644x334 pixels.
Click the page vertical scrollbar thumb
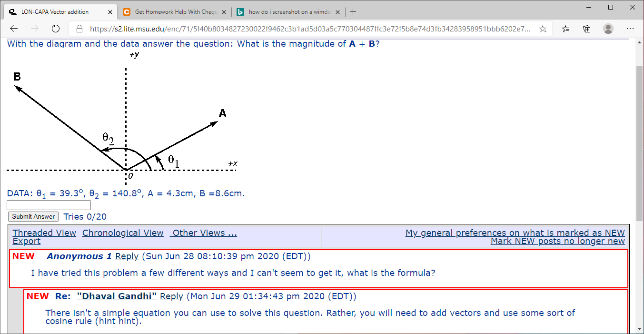coord(640,143)
